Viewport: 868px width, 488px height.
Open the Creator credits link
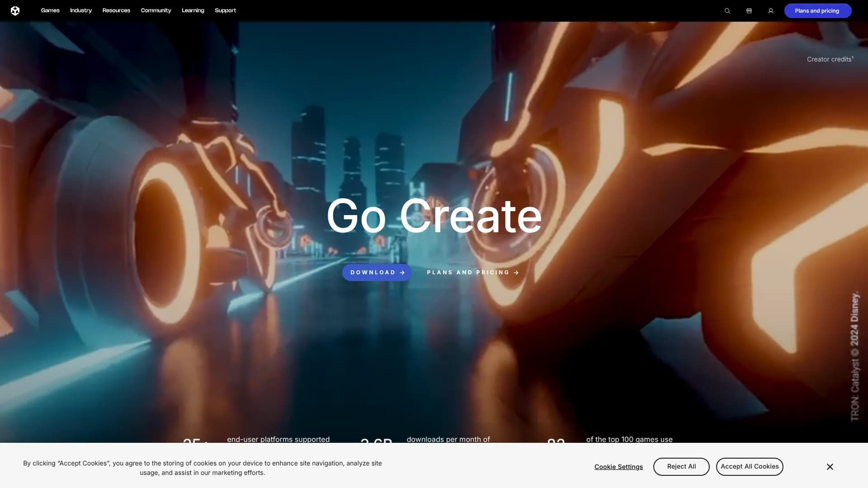(x=830, y=59)
